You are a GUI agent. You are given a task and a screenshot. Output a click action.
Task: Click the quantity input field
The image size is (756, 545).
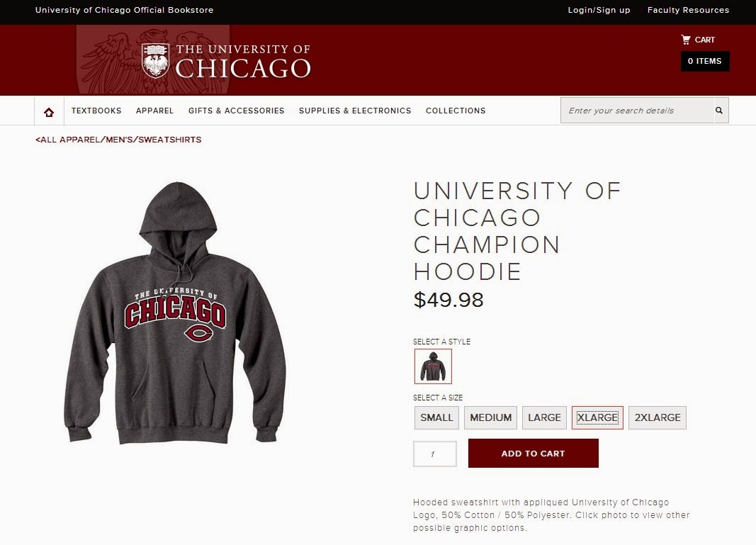pos(434,454)
